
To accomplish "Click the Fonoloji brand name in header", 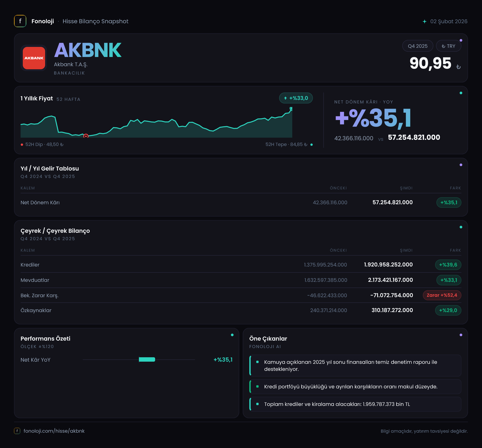I will 43,21.
